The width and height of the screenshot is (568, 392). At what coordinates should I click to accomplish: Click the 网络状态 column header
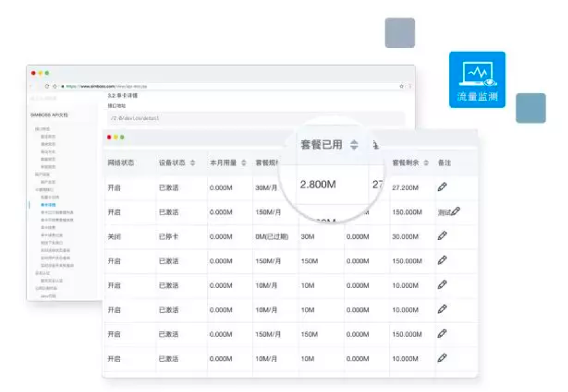[121, 163]
